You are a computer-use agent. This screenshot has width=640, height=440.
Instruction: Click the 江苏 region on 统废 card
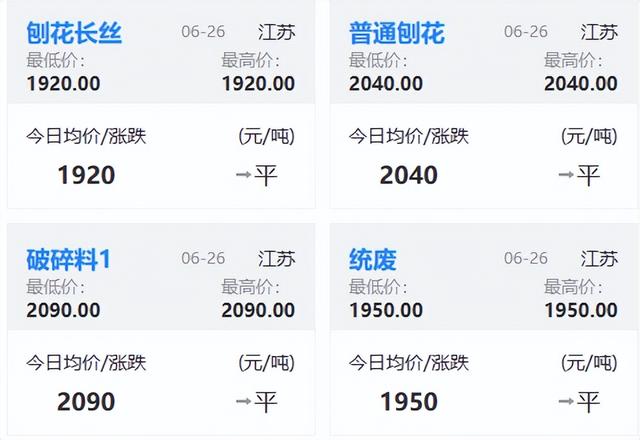coord(599,258)
